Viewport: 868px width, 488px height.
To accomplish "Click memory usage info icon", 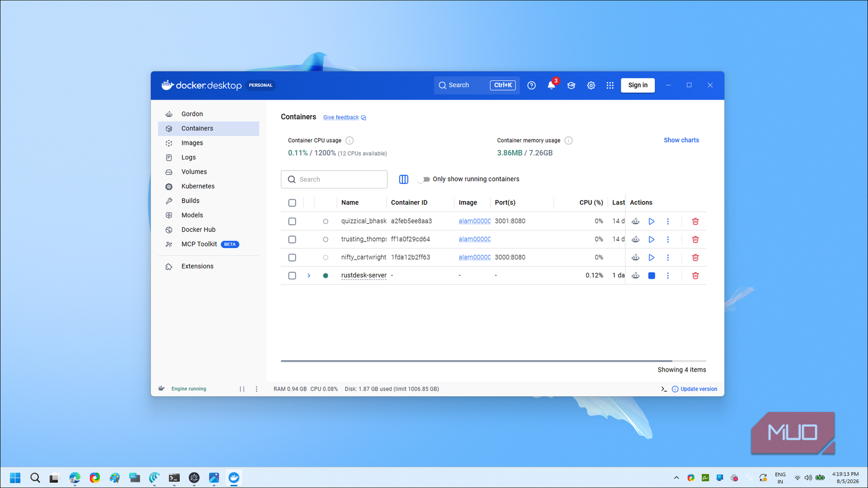I will [x=569, y=141].
